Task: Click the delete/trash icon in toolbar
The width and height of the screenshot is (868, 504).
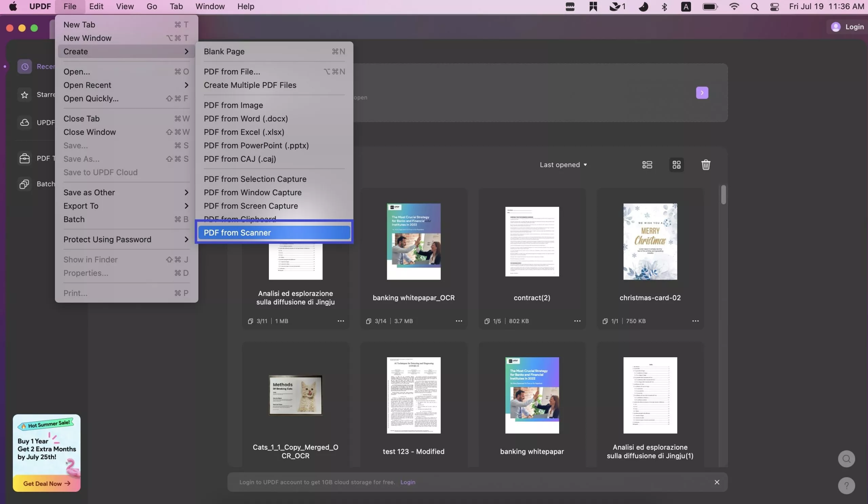Action: tap(705, 165)
